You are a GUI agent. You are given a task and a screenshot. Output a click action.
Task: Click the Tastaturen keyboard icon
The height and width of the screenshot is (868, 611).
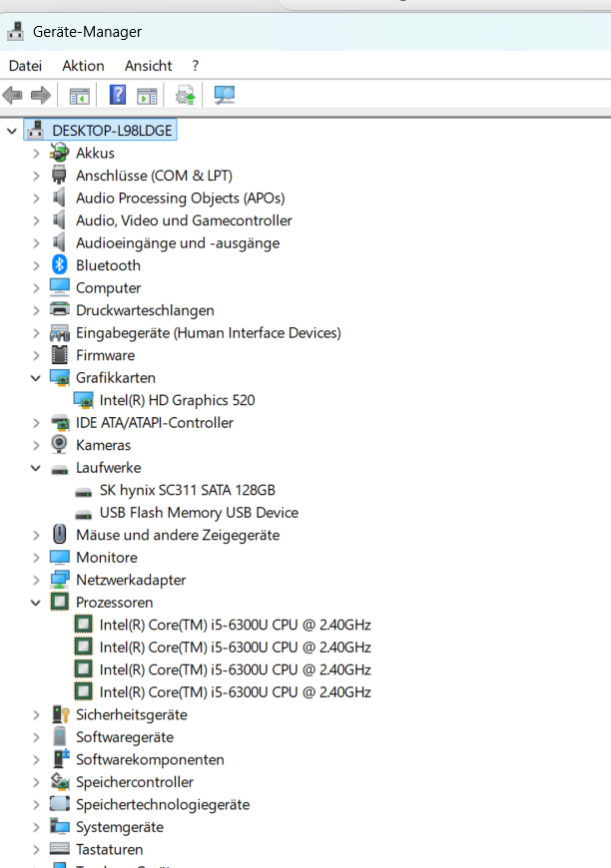pyautogui.click(x=59, y=849)
